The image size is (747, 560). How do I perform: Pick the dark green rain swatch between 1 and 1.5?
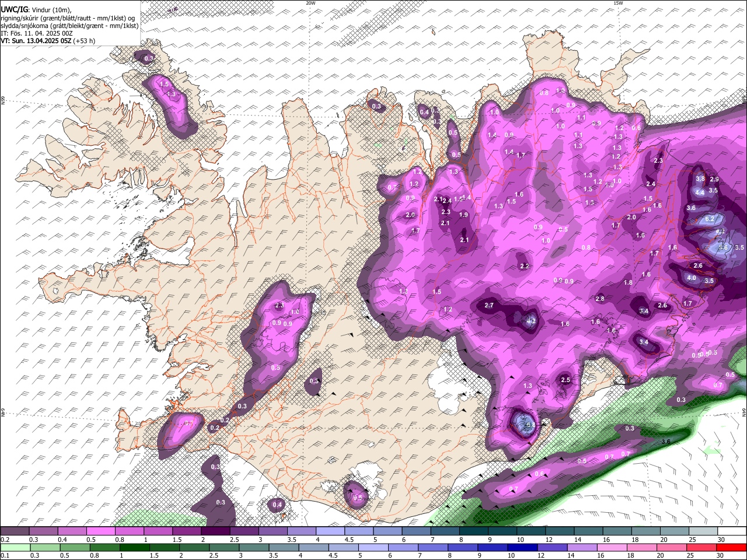(x=134, y=548)
